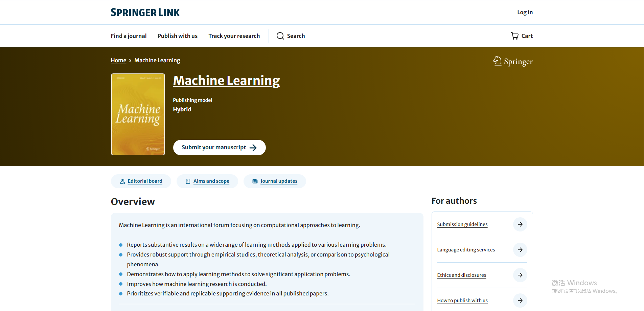
Task: Open Ethics and disclosures link
Action: click(462, 275)
